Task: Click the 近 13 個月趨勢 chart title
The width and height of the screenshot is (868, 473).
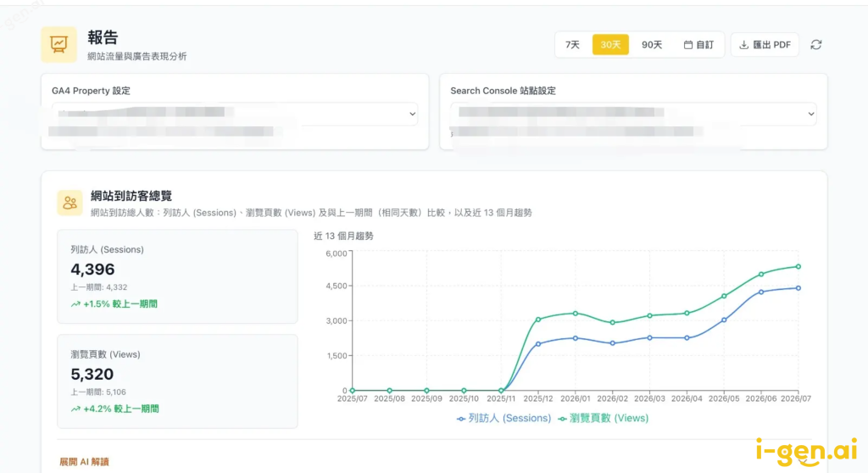Action: [x=344, y=236]
